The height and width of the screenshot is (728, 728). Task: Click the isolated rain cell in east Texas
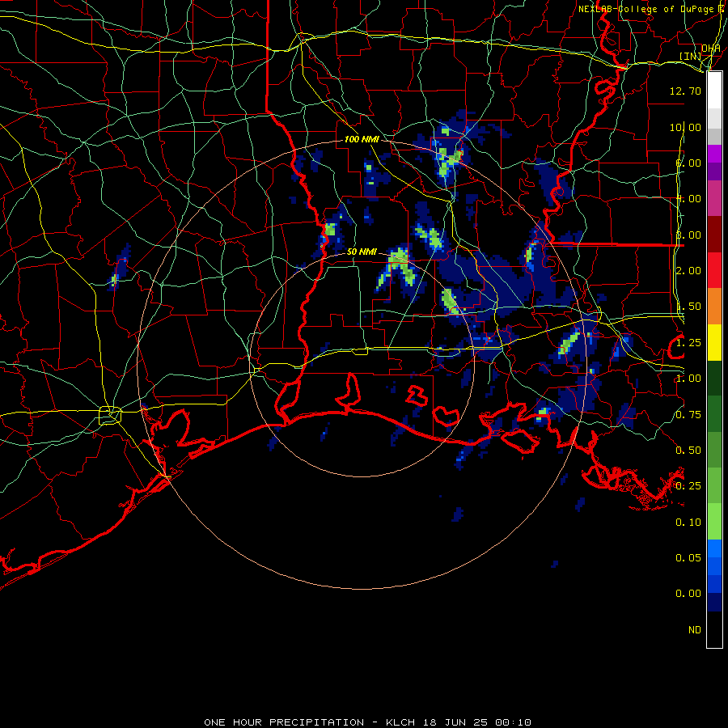coord(119,268)
